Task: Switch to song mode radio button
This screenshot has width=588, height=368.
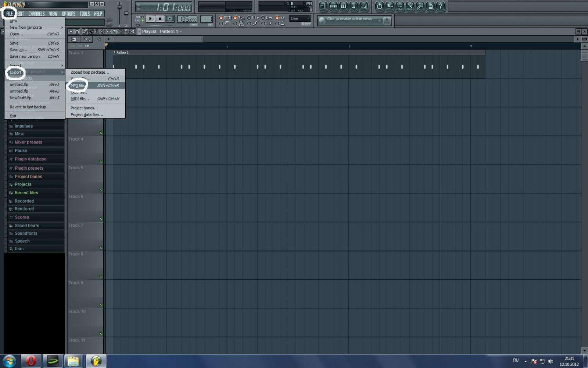Action: 143,21
